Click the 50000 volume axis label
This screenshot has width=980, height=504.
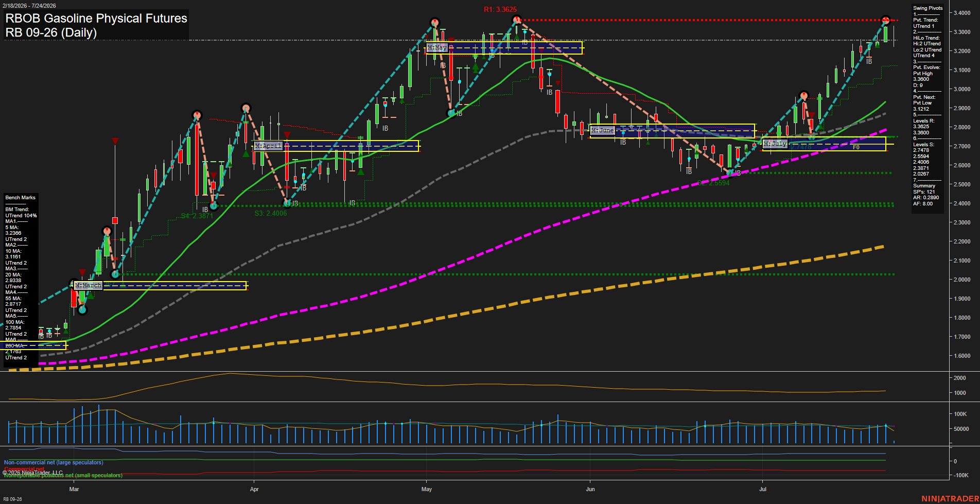click(961, 429)
